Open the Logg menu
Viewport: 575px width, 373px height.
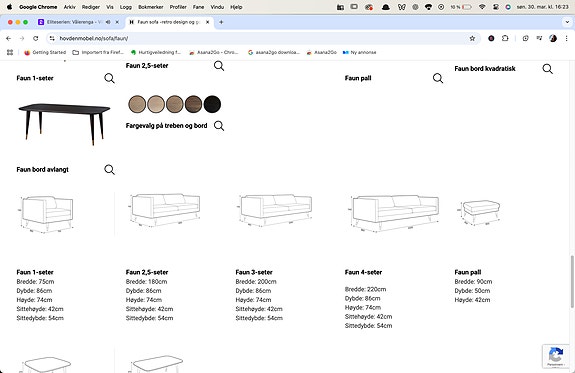click(126, 7)
